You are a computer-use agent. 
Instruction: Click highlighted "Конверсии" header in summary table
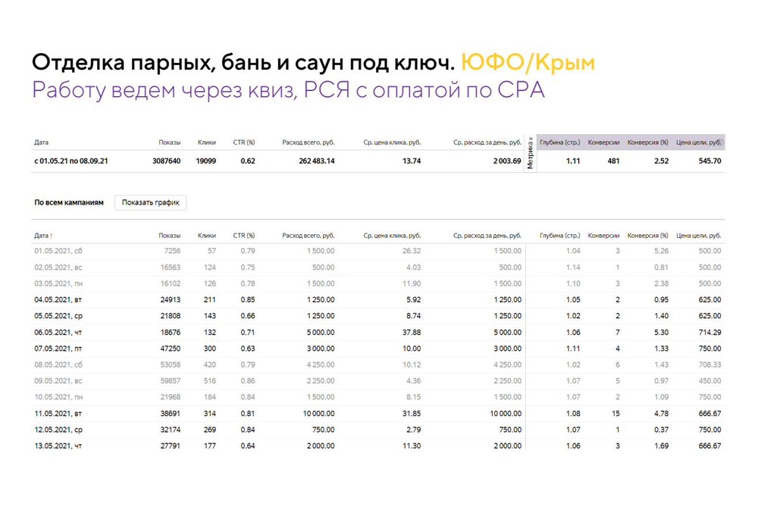[x=603, y=142]
